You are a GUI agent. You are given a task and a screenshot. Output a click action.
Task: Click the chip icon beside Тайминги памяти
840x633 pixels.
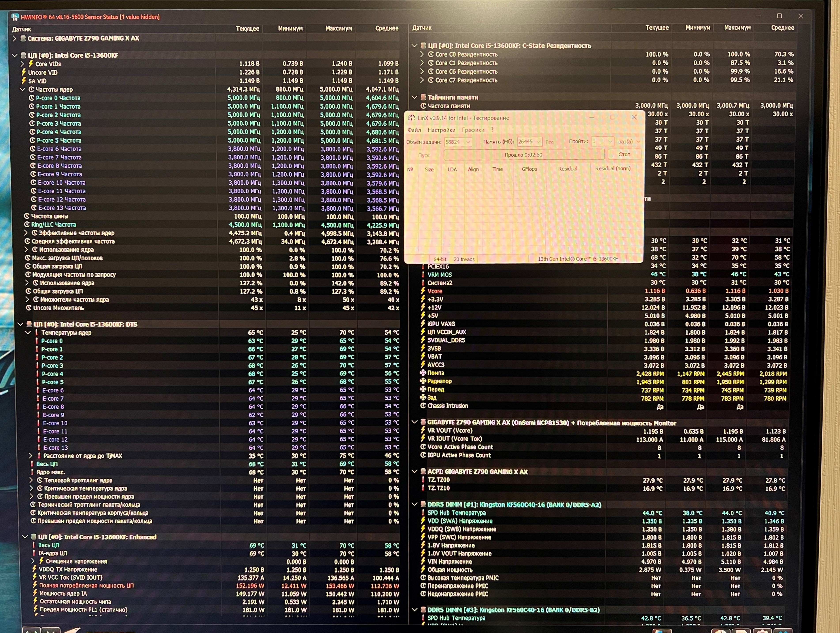(x=423, y=97)
